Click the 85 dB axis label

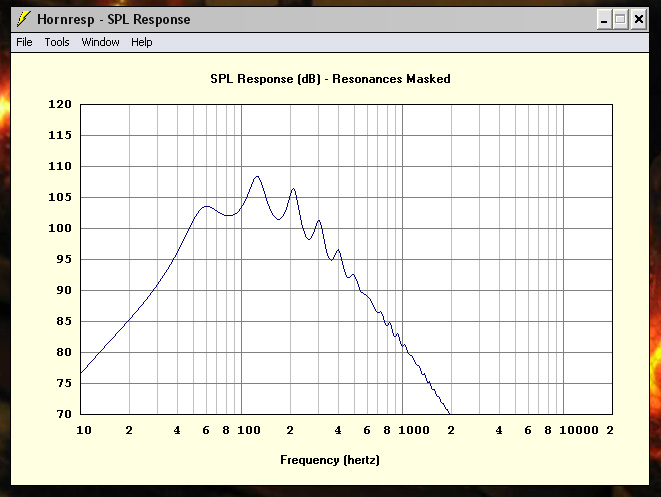[x=64, y=321]
